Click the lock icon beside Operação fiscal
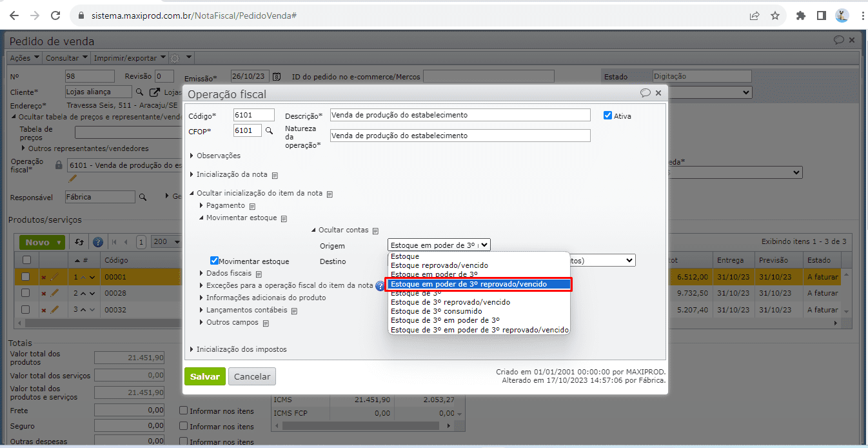Viewport: 868px width, 448px height. [x=59, y=165]
